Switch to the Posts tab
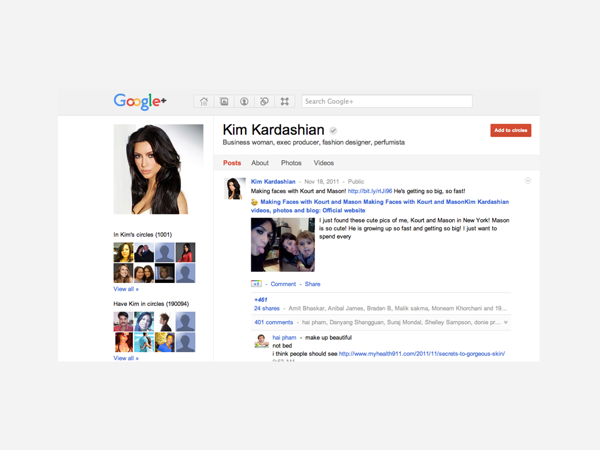 point(232,163)
